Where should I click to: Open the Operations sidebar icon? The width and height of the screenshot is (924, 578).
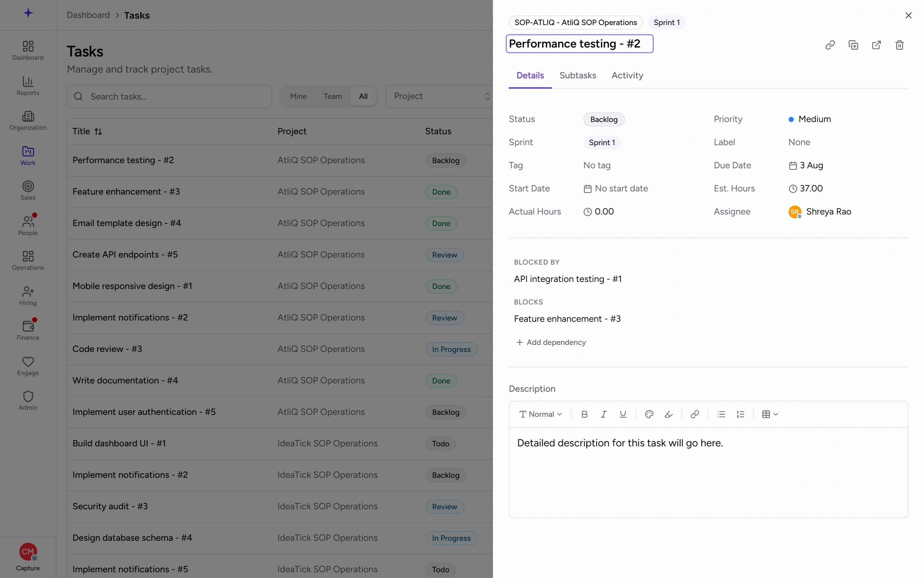click(28, 261)
